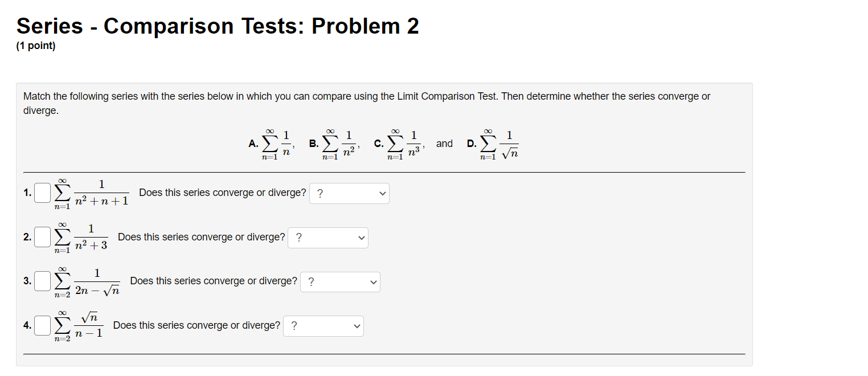Expand the dropdown next to series 3

click(x=339, y=281)
